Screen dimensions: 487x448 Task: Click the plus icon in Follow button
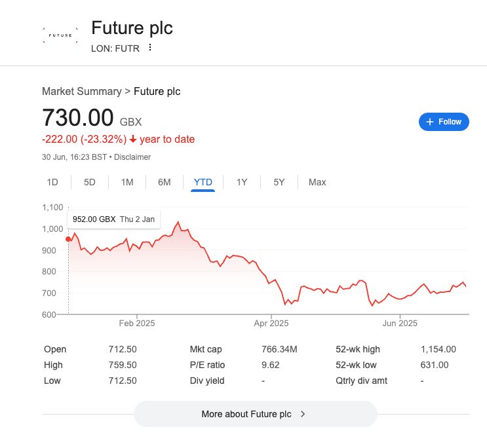(x=430, y=122)
